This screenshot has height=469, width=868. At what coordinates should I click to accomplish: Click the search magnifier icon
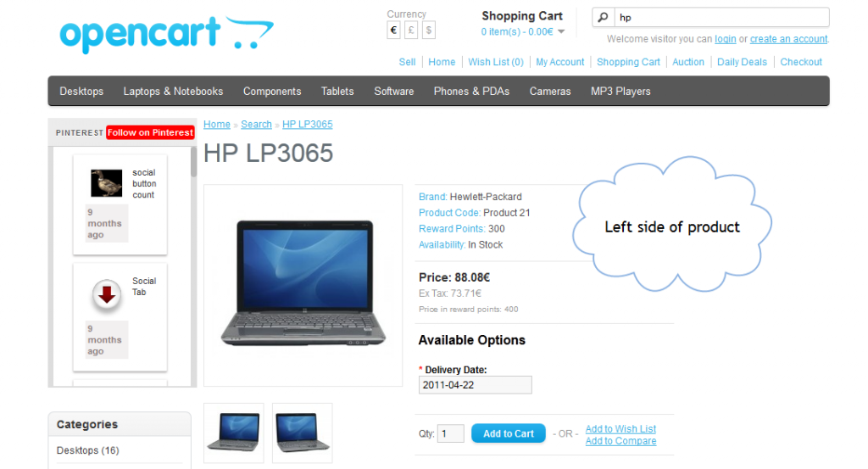pos(603,17)
